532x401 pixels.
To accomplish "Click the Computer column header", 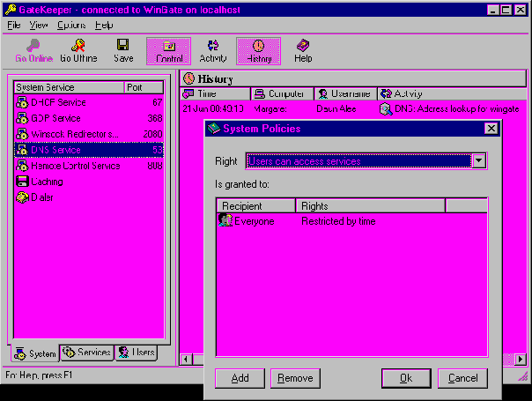I will tap(282, 93).
